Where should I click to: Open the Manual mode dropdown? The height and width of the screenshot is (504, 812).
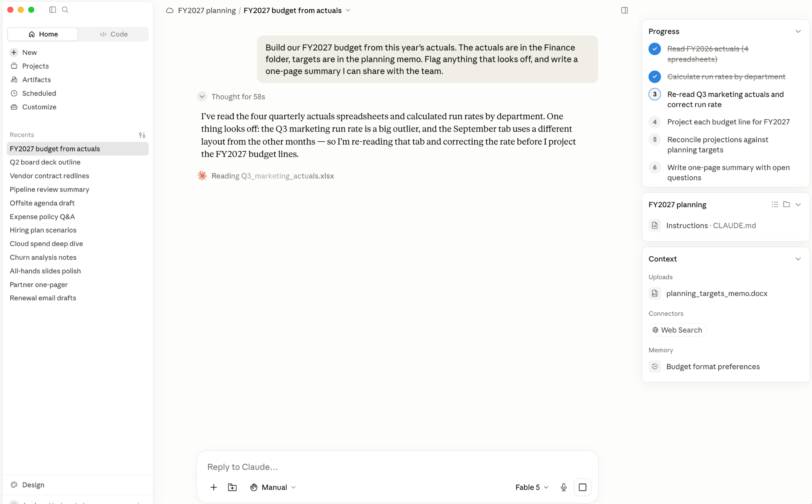click(273, 487)
